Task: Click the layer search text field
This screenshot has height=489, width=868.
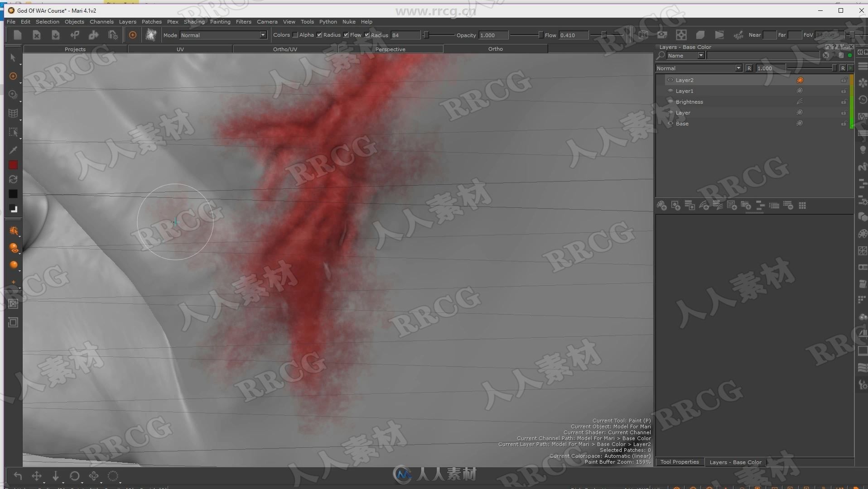Action: click(763, 56)
